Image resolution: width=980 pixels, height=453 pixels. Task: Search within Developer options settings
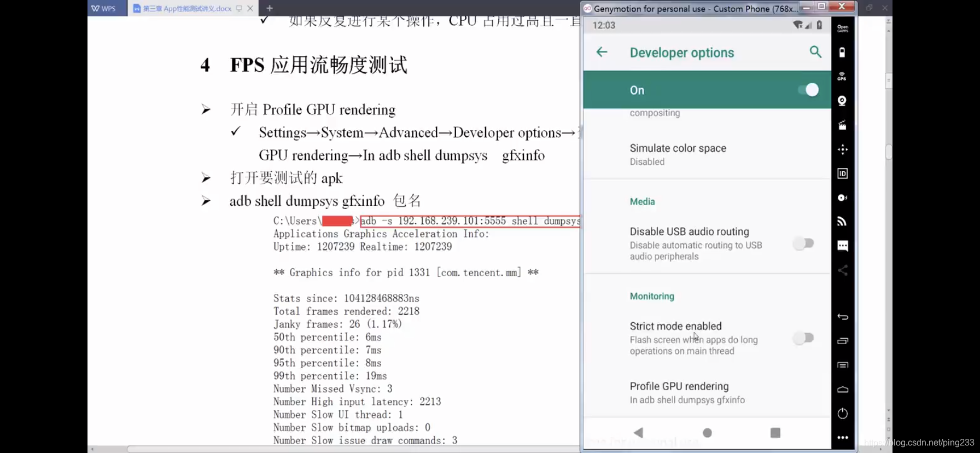815,52
